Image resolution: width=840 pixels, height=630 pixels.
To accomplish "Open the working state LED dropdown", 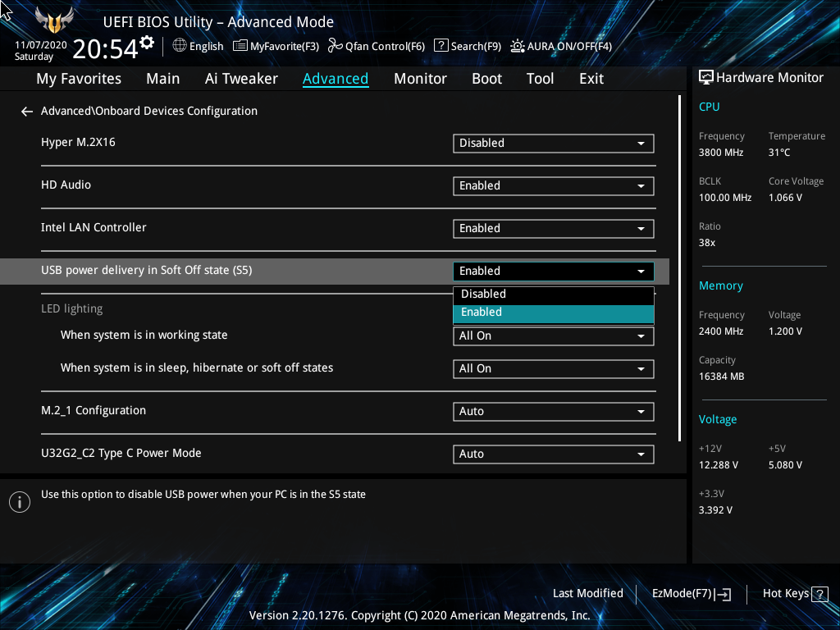I will coord(554,336).
